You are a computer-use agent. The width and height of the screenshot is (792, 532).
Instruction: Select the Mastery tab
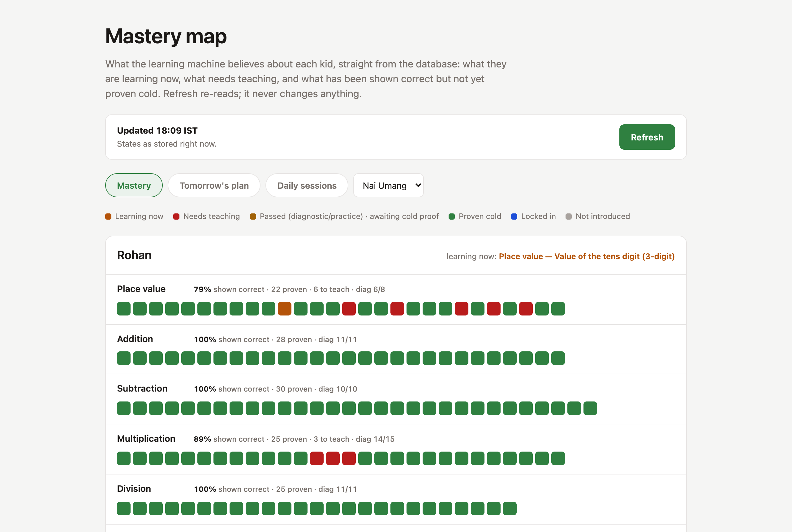tap(134, 186)
